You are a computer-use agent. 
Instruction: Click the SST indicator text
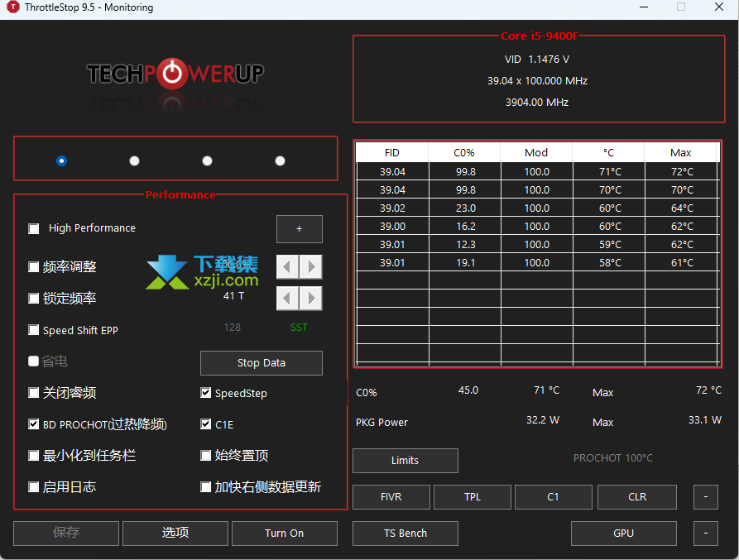299,328
